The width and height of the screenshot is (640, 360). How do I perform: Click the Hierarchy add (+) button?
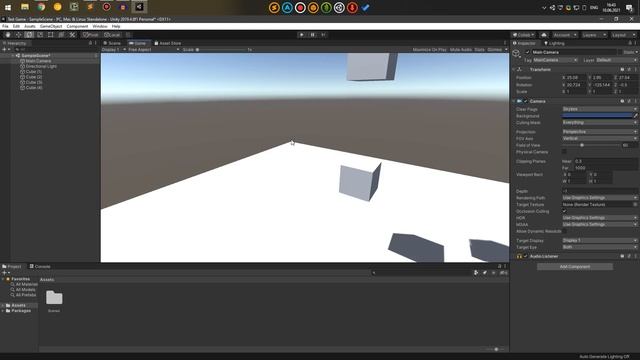5,49
